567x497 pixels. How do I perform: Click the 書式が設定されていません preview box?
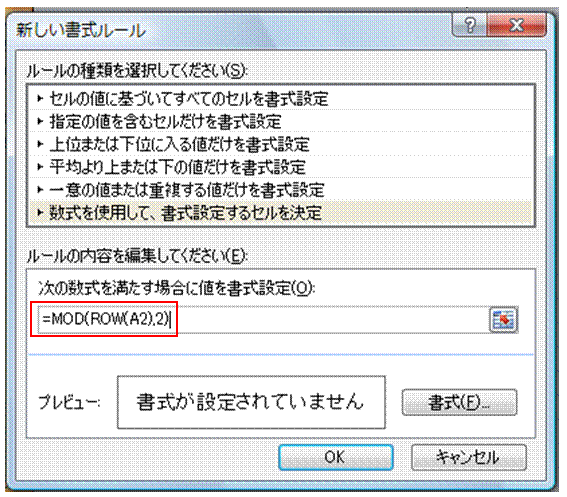click(251, 402)
